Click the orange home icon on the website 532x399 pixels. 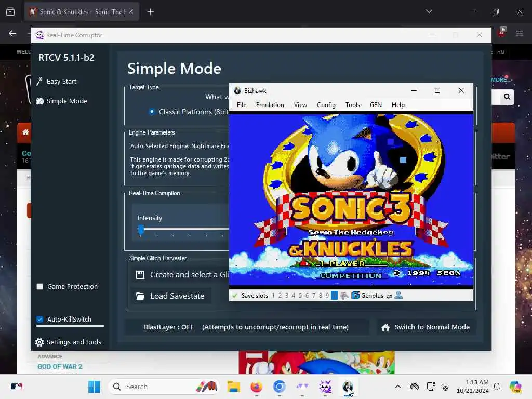pyautogui.click(x=26, y=132)
